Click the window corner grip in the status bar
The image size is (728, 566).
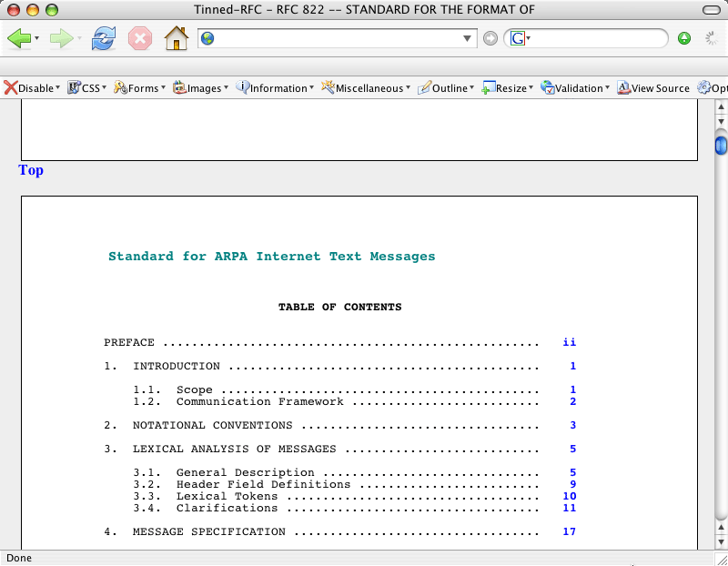(x=722, y=559)
